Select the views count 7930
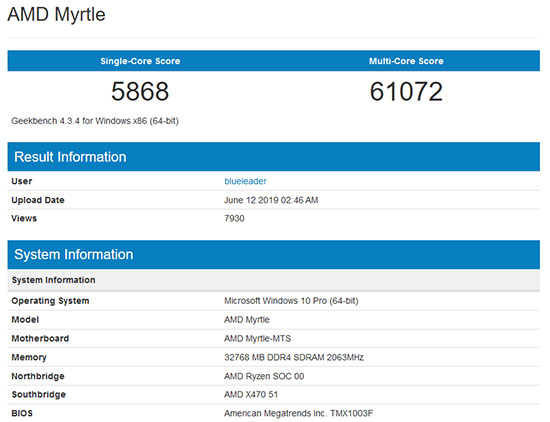 (x=234, y=218)
